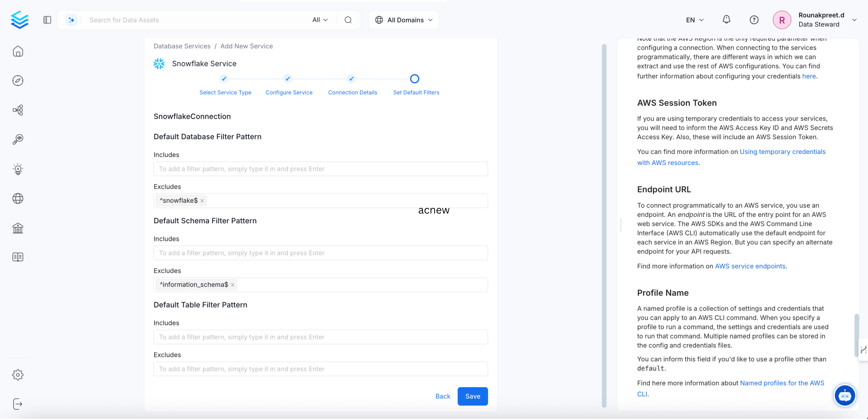Open the All search scope dropdown
The width and height of the screenshot is (868, 420).
point(319,19)
